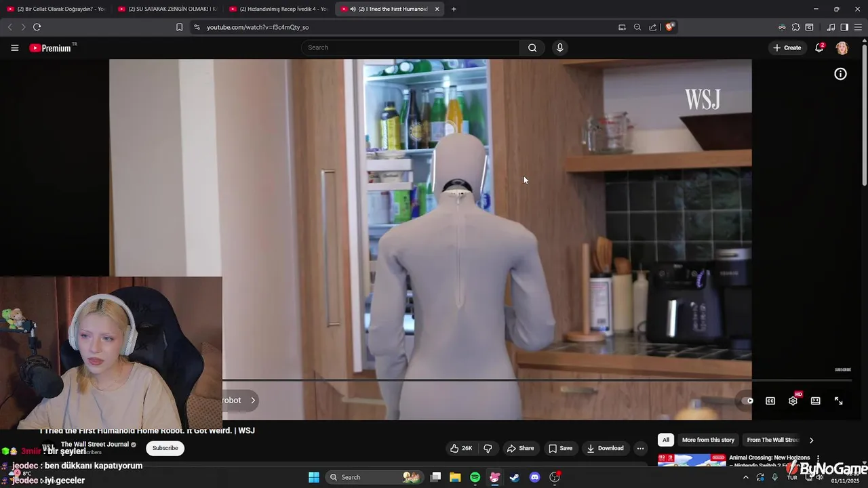Click the Download button

pyautogui.click(x=605, y=448)
